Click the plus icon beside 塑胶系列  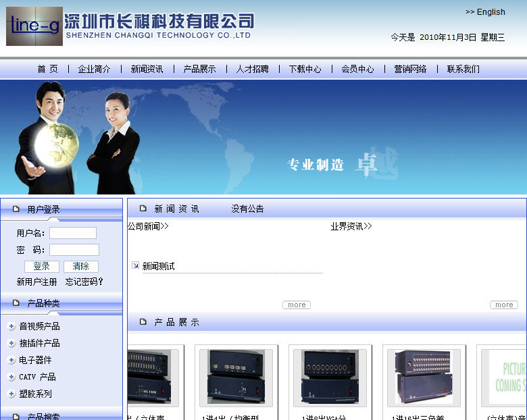coord(11,394)
